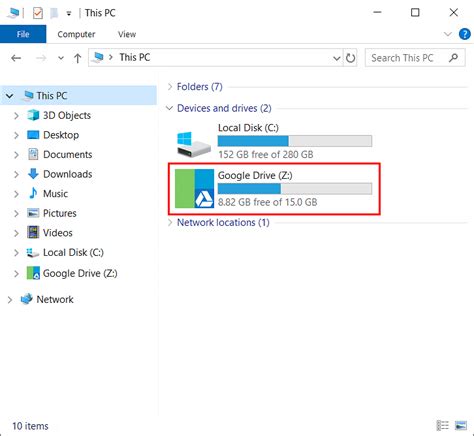Go back with the left arrow
The height and width of the screenshot is (436, 474).
pos(16,58)
